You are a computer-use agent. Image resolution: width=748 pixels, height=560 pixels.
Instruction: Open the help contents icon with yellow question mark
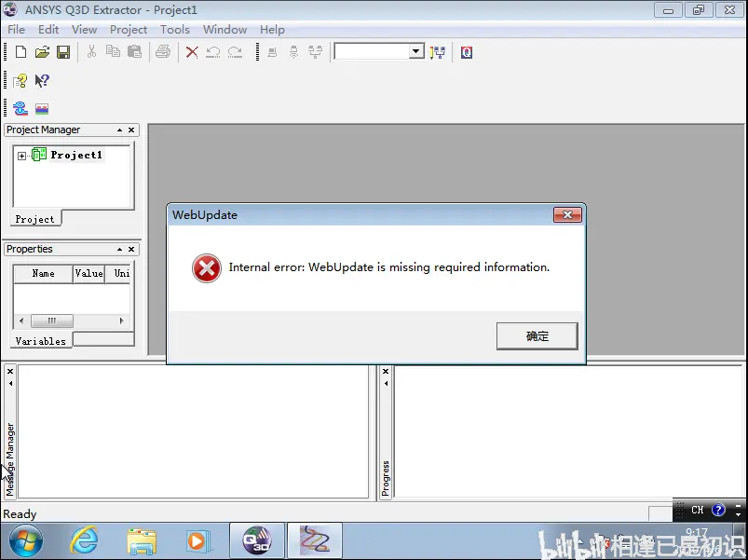click(20, 81)
